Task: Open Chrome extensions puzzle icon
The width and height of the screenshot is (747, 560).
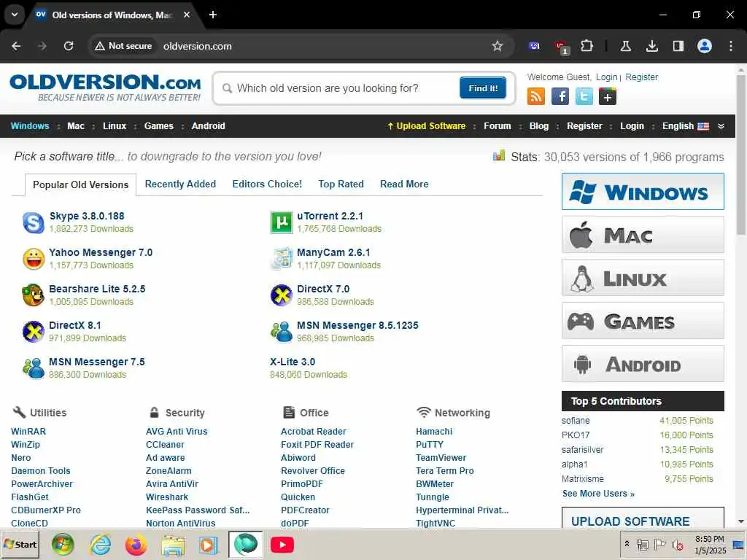Action: click(587, 46)
